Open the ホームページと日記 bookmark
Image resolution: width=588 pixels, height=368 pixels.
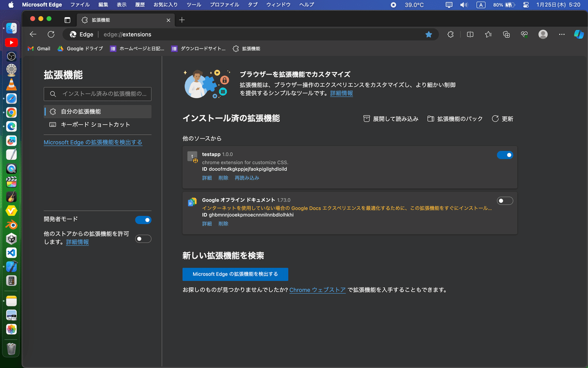pos(137,49)
